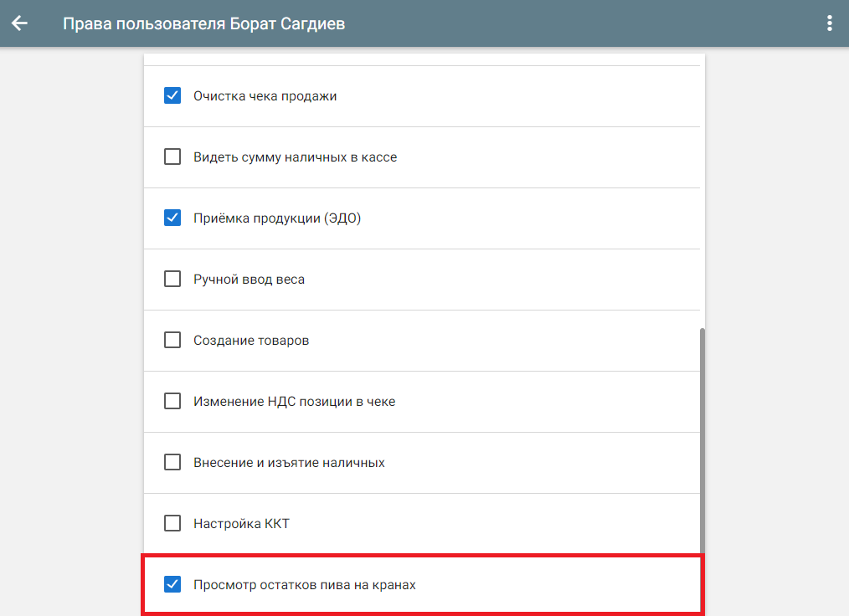Screen dimensions: 849x616
Task: Click the 'Права пользователя Борат Сагдиев' title
Action: pyautogui.click(x=203, y=23)
